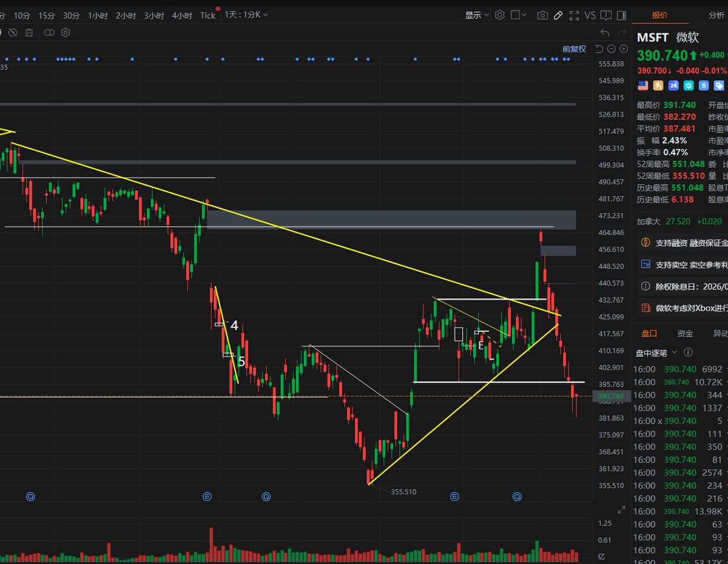Hide drawings with the crossed-eye icon

[x=13, y=32]
